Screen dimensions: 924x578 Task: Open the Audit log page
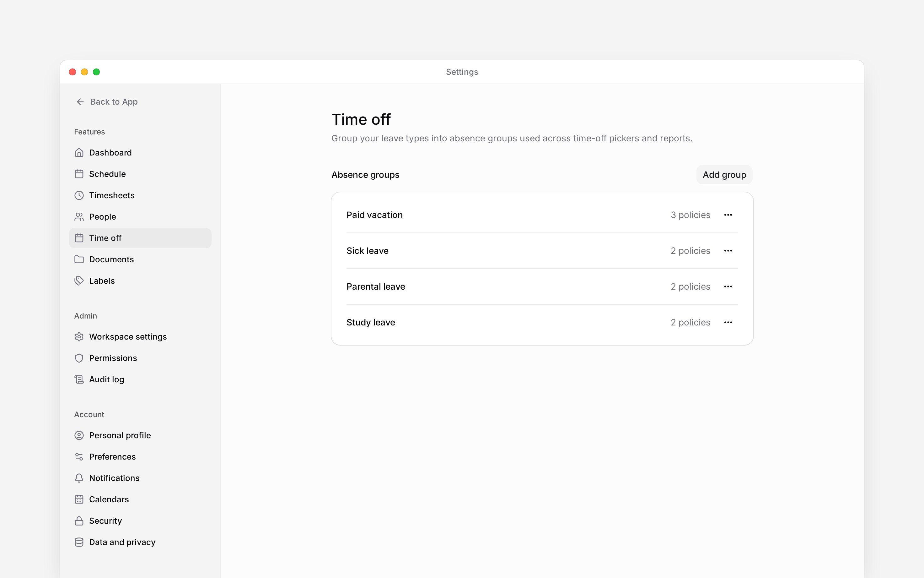[140, 379]
